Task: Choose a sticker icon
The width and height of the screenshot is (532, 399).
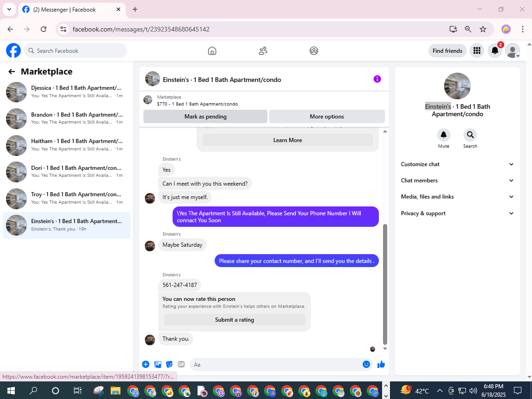Action: click(x=169, y=364)
